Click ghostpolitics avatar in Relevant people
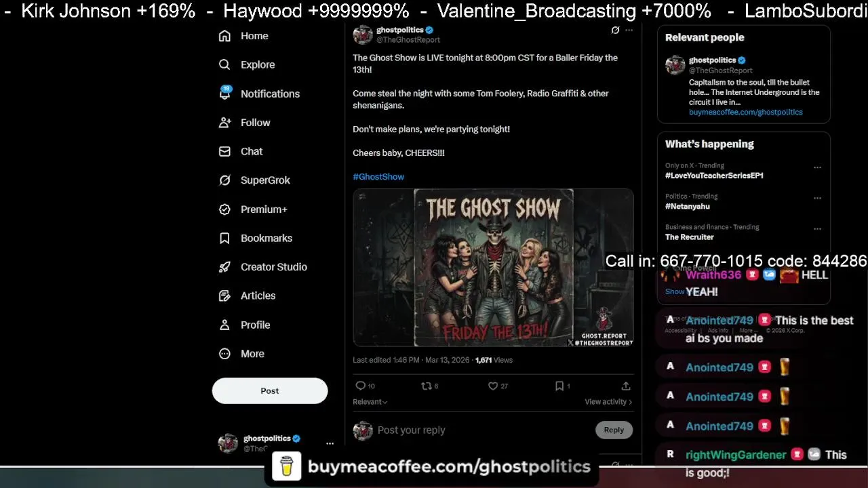The width and height of the screenshot is (868, 488). (675, 65)
